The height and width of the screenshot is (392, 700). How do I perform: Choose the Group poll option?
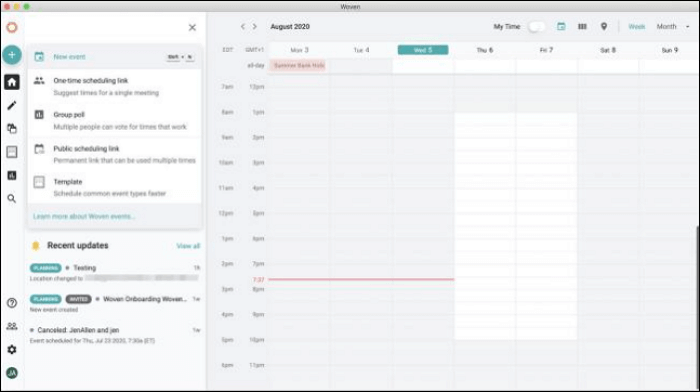pyautogui.click(x=114, y=121)
